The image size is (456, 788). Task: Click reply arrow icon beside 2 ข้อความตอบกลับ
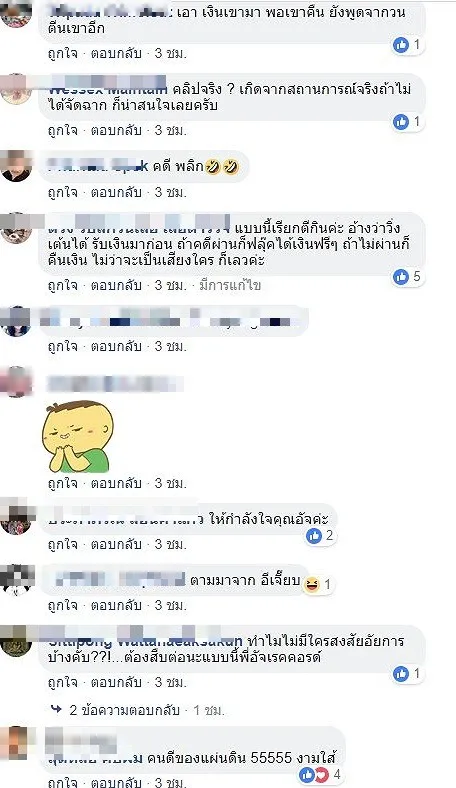coord(56,710)
